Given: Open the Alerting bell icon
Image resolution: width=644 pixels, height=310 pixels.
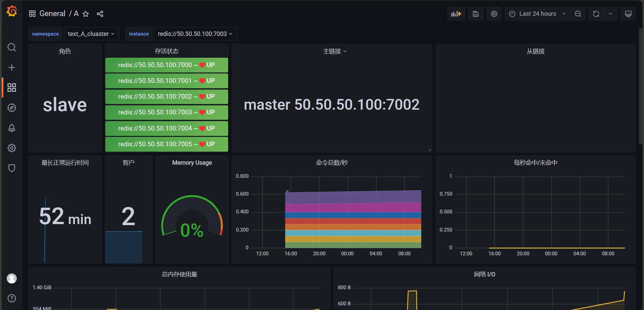Looking at the screenshot, I should coord(12,128).
